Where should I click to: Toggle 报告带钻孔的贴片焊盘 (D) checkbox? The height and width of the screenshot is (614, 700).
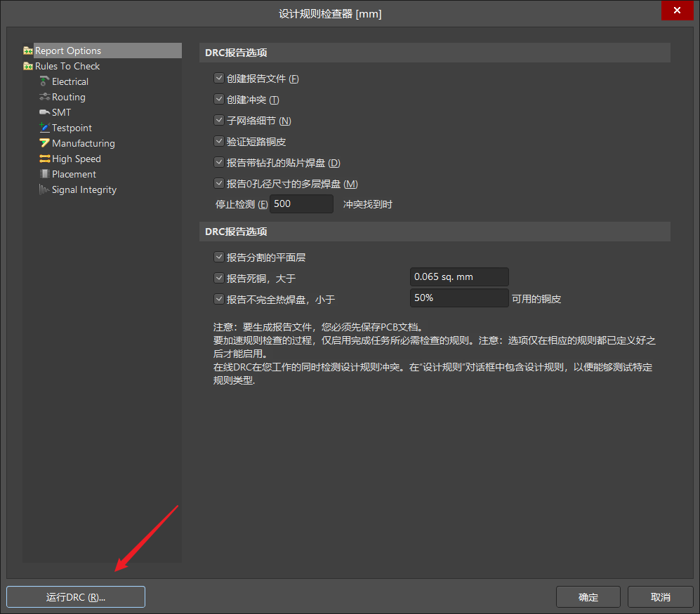219,162
